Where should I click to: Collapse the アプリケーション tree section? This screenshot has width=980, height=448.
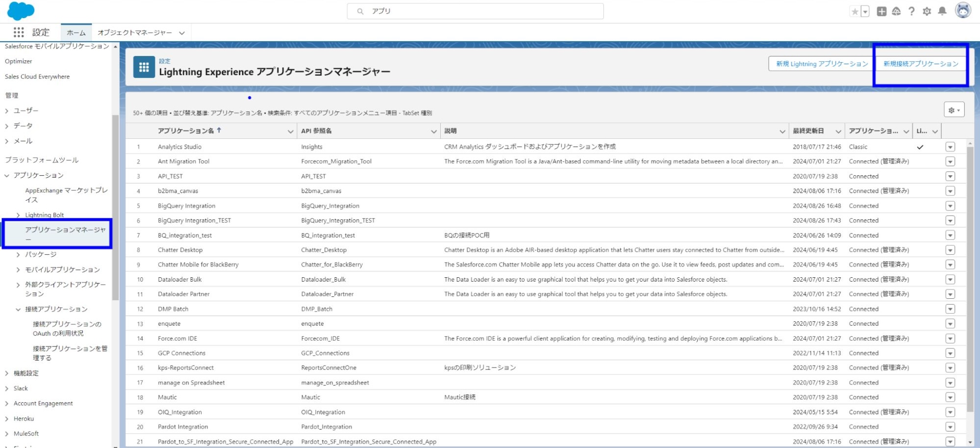(x=7, y=175)
